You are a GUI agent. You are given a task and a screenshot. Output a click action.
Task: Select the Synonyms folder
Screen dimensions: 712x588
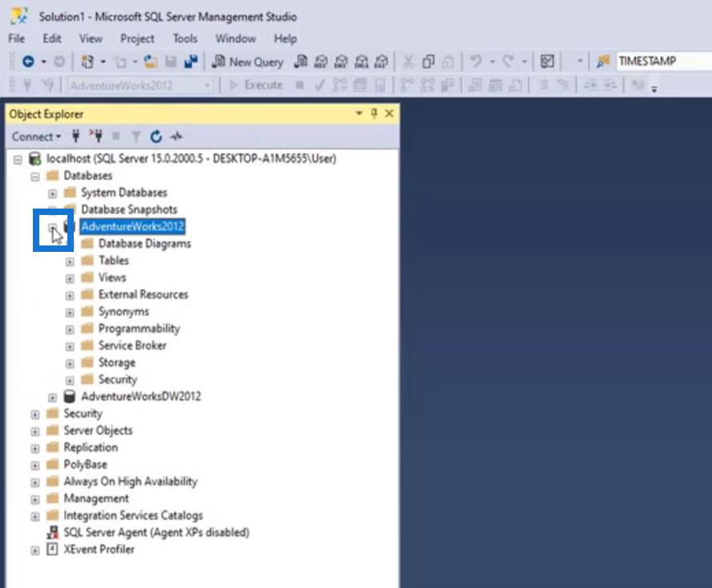tap(123, 312)
